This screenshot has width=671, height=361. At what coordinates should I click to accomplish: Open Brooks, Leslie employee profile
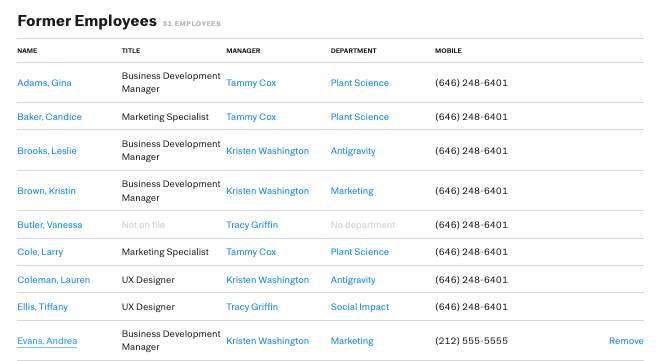point(47,151)
